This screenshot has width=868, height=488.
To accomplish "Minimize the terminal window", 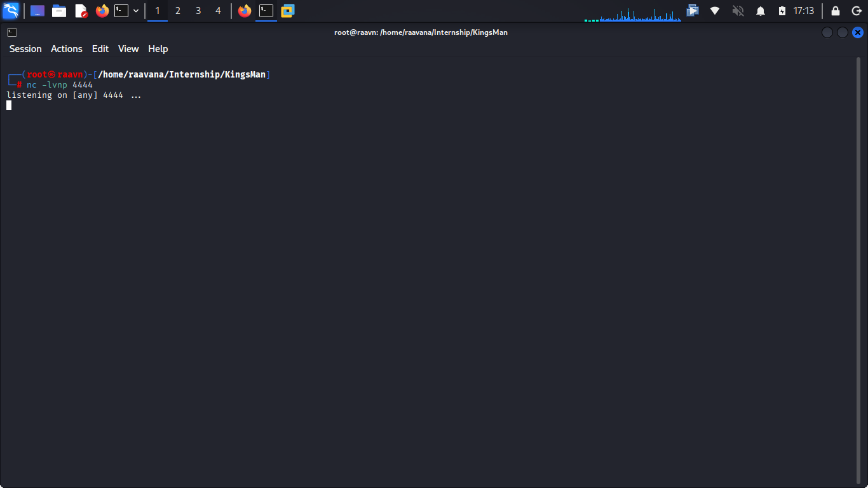I will tap(827, 32).
